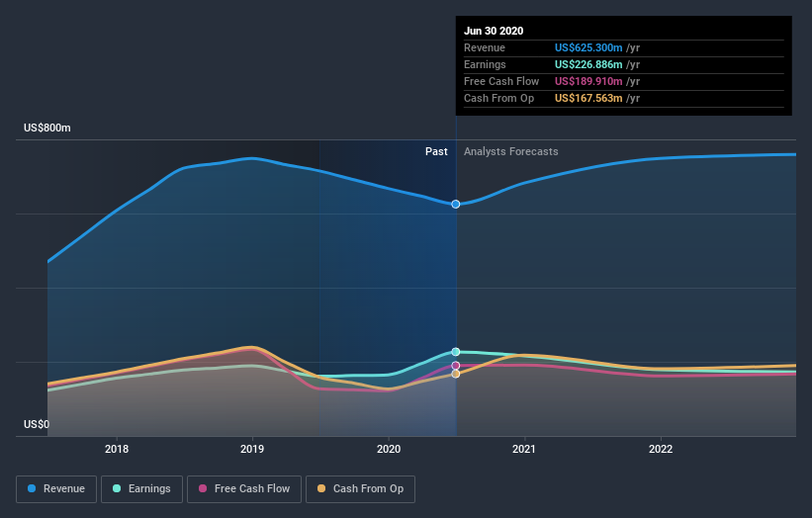Image resolution: width=812 pixels, height=518 pixels.
Task: Click the teal Earnings legend dot
Action: click(117, 488)
